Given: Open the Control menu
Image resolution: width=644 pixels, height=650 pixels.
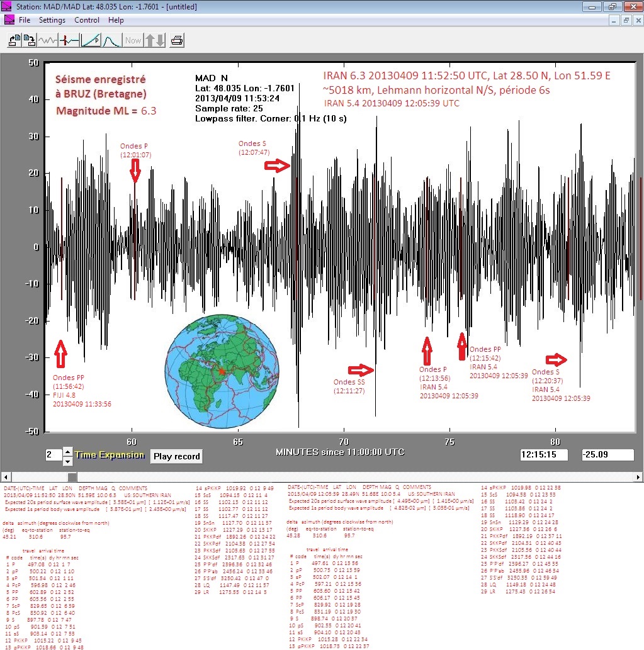Looking at the screenshot, I should pos(87,20).
